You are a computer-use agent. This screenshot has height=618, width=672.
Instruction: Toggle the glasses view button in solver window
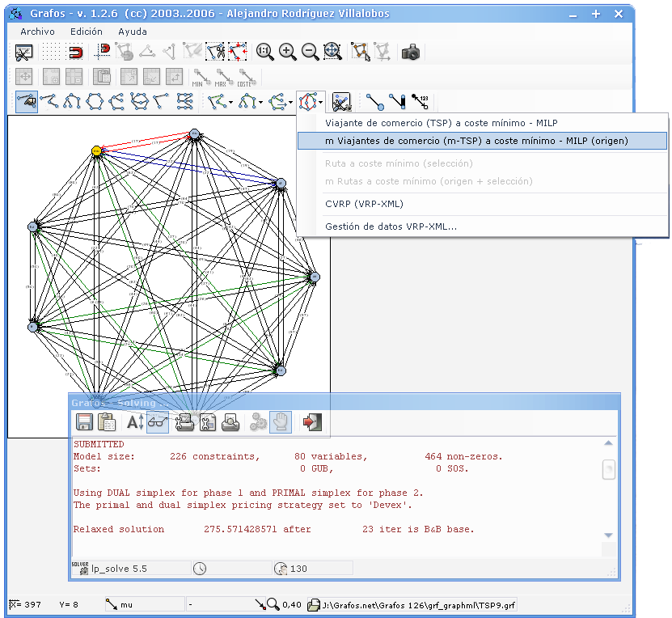[x=157, y=421]
